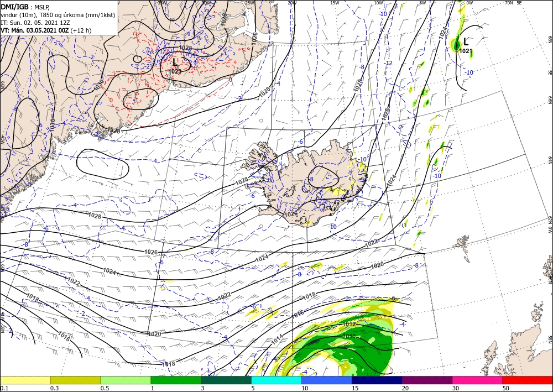Click the light green 0.5 legend swatch

coord(126,380)
